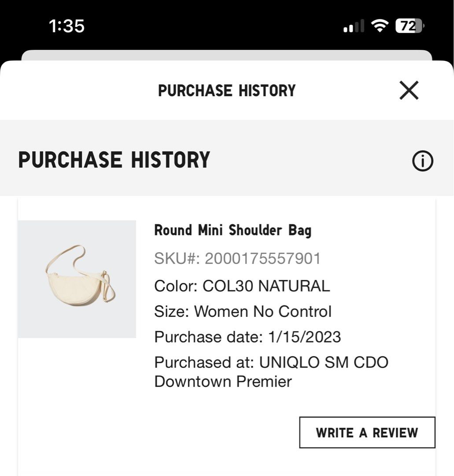Screen dimensions: 454x476
Task: Tap the cellular signal indicator
Action: pyautogui.click(x=353, y=26)
